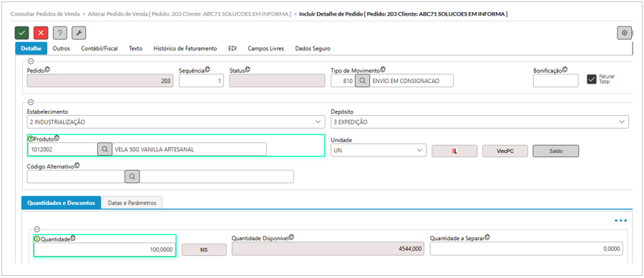The height and width of the screenshot is (278, 644).
Task: Click the copy icon beside Quantidade Disponível
Action: tap(291, 237)
